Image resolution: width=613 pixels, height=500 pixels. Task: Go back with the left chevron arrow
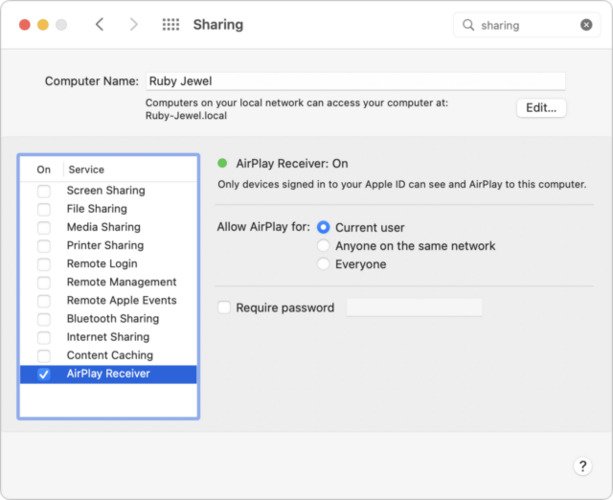coord(100,25)
